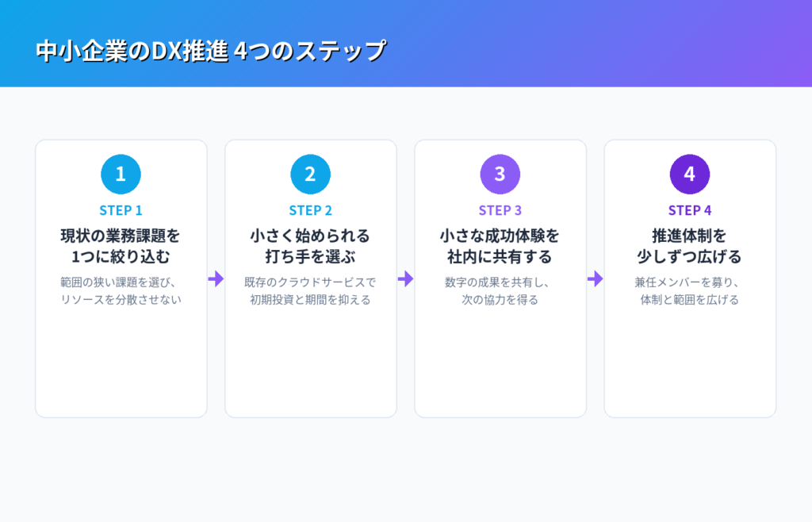Select the STEP 2 label
Screen dimensions: 812x522
pyautogui.click(x=310, y=210)
